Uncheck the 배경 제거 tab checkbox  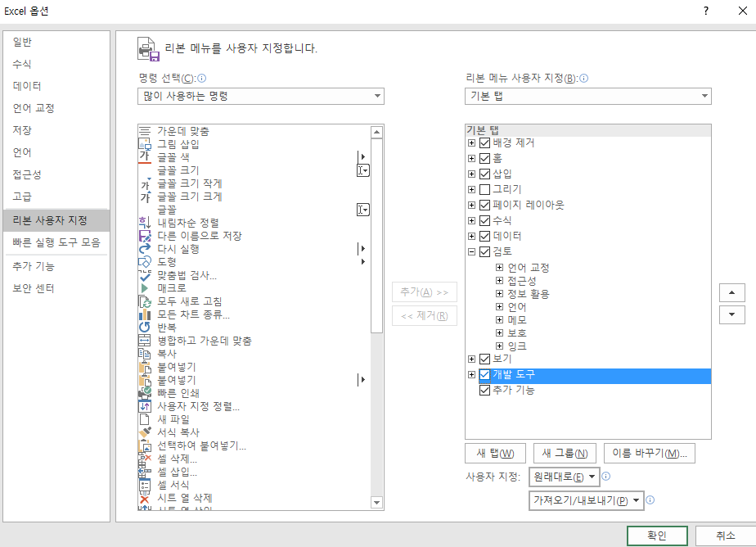(x=485, y=142)
